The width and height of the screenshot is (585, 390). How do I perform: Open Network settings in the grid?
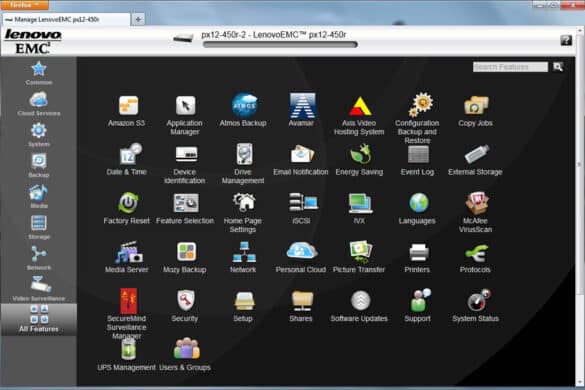pyautogui.click(x=243, y=257)
